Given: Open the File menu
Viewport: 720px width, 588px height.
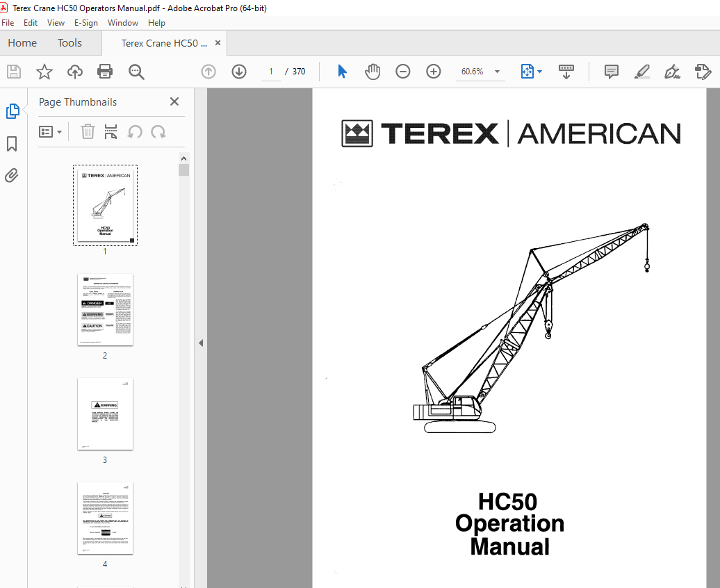Looking at the screenshot, I should click(x=8, y=23).
